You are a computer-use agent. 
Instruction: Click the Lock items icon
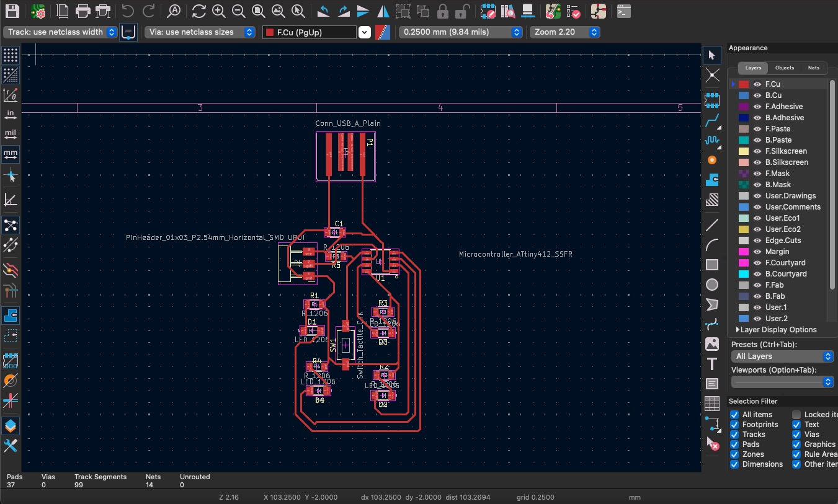pyautogui.click(x=442, y=11)
